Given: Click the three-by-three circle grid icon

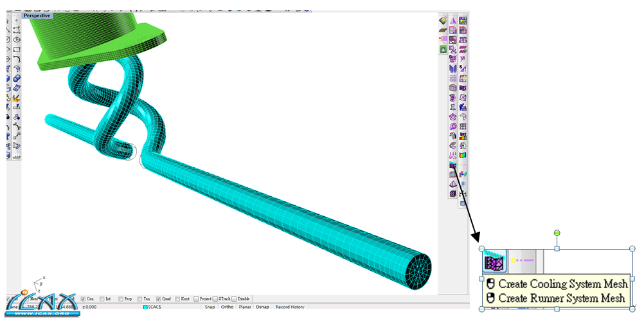Looking at the screenshot, I should coord(463,126).
